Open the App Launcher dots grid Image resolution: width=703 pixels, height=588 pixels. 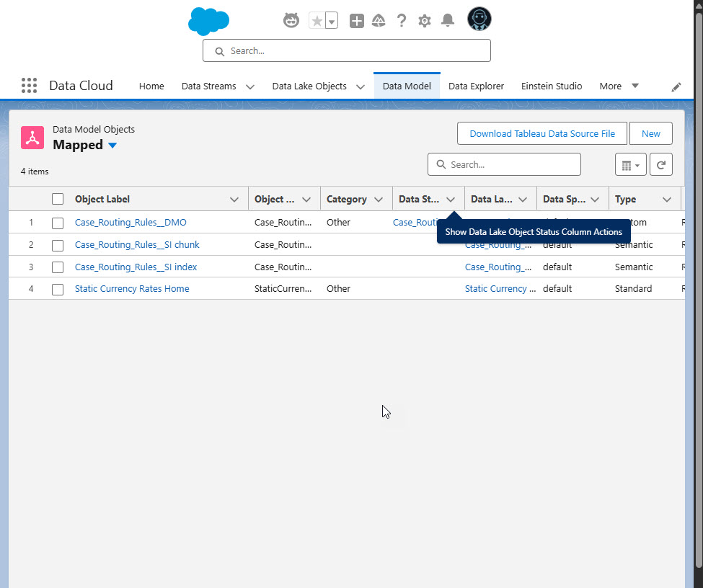(29, 86)
